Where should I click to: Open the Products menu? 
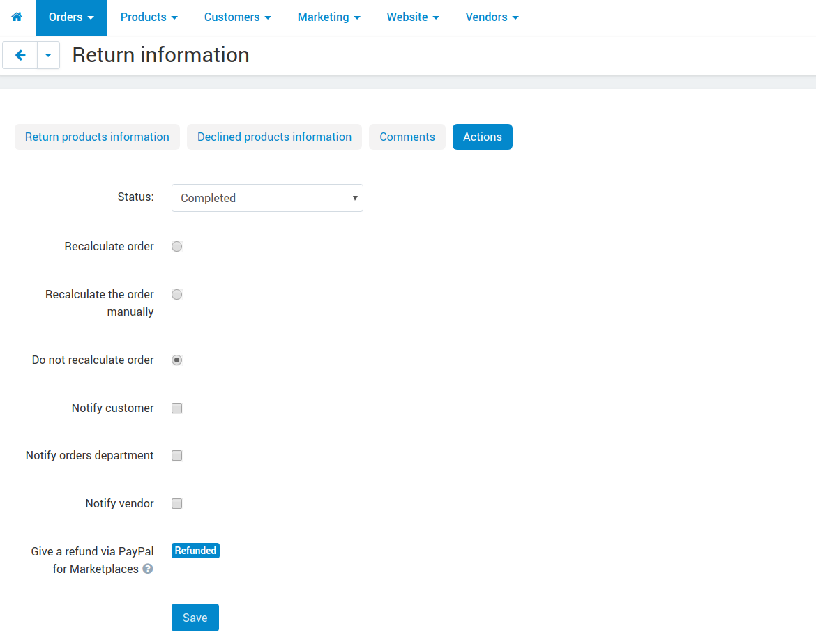click(149, 17)
